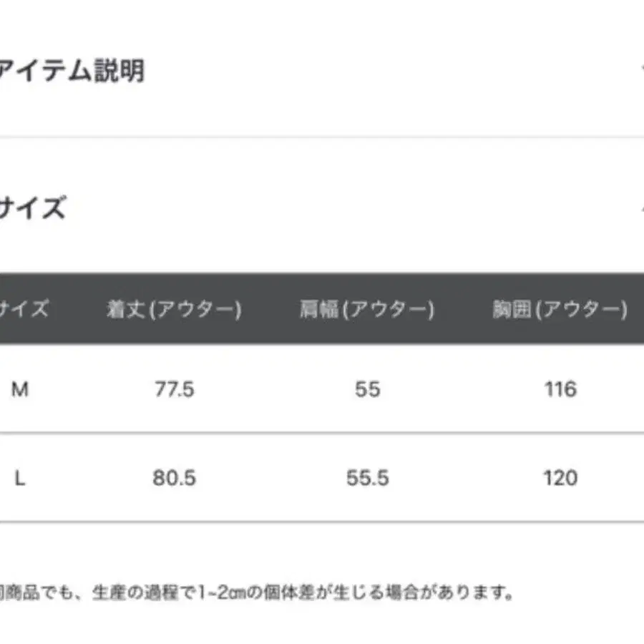Collapse the サイズ section arrow

click(x=640, y=208)
